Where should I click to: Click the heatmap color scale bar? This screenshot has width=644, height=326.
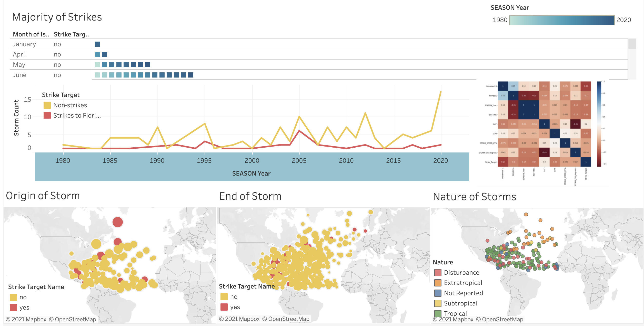pos(599,124)
